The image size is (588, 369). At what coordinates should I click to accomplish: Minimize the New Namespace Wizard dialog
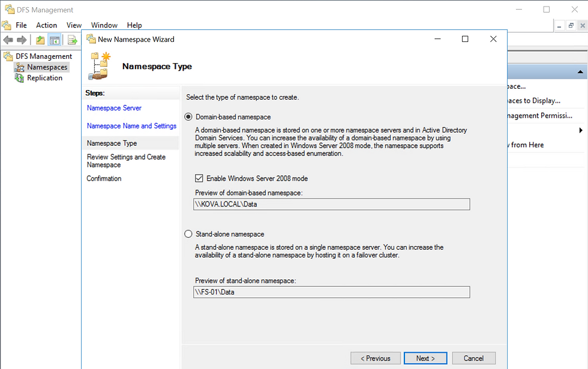pyautogui.click(x=437, y=39)
